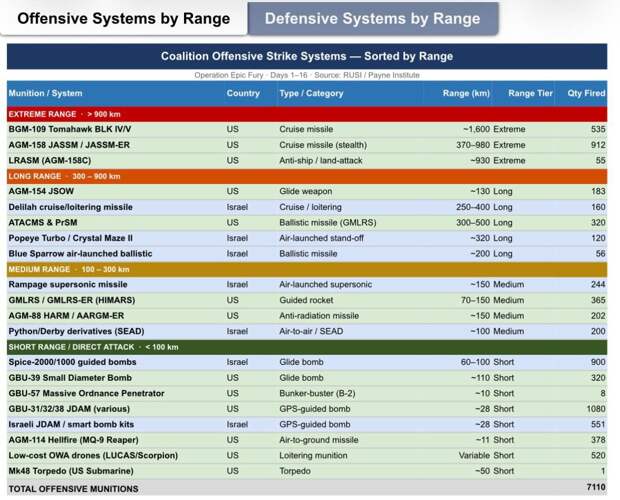
Task: Select the Total Offensive Munitions 7110 value
Action: [595, 488]
